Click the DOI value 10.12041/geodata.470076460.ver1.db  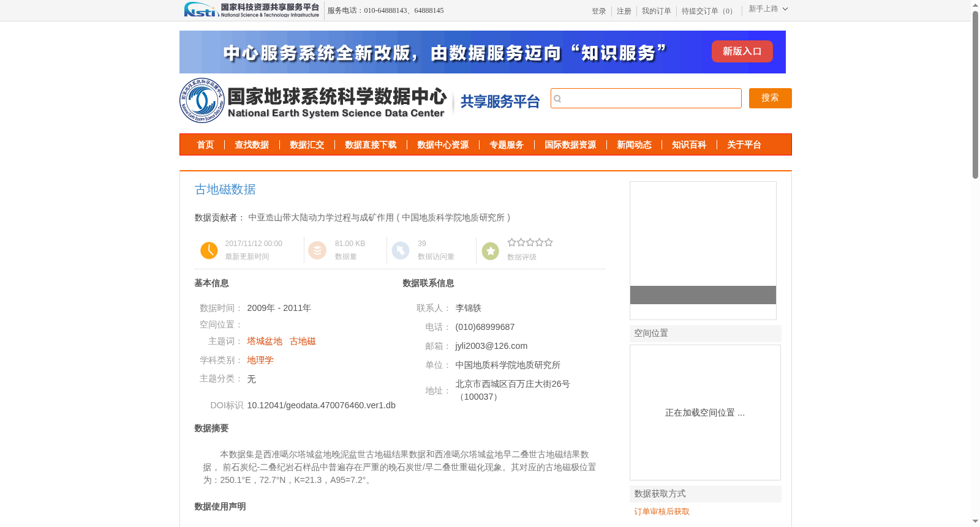point(322,405)
